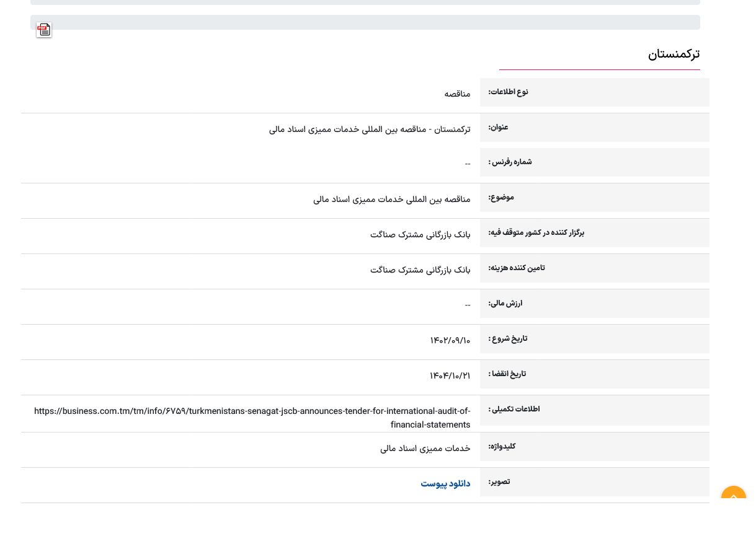756x549 pixels.
Task: Select the تاریخ انقضا label
Action: click(x=507, y=374)
